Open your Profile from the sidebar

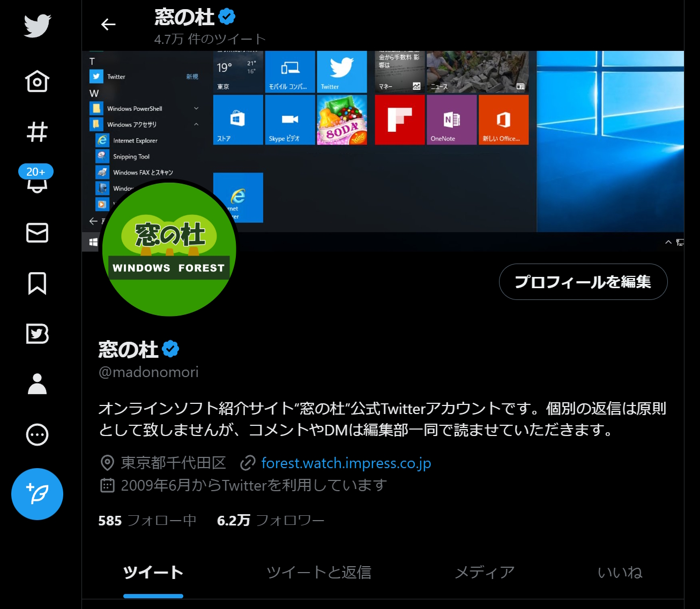tap(36, 385)
